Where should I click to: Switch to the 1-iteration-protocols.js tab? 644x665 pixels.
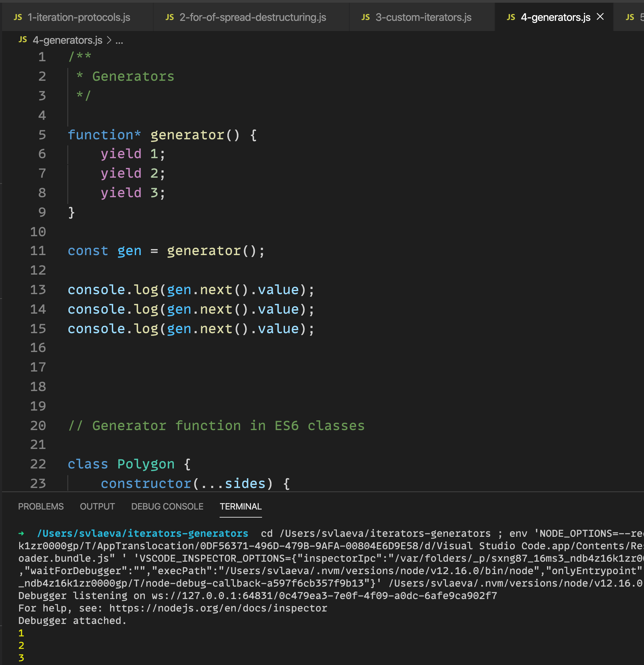[x=78, y=17]
